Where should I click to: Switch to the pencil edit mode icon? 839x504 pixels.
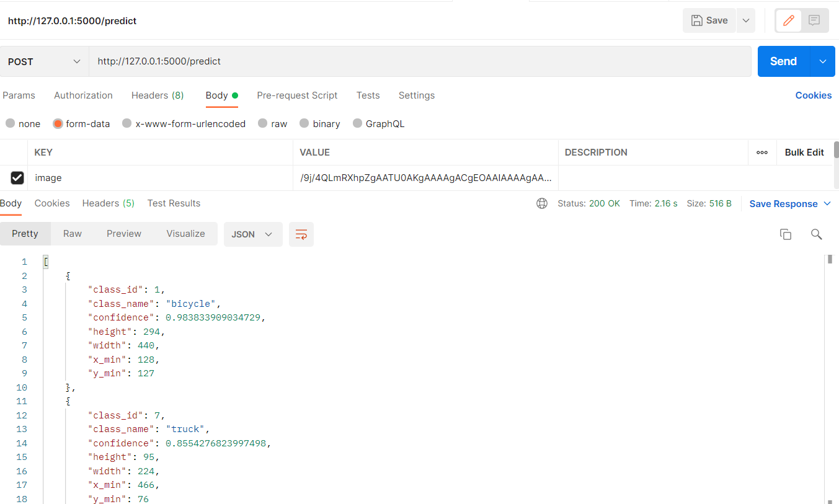click(x=789, y=20)
